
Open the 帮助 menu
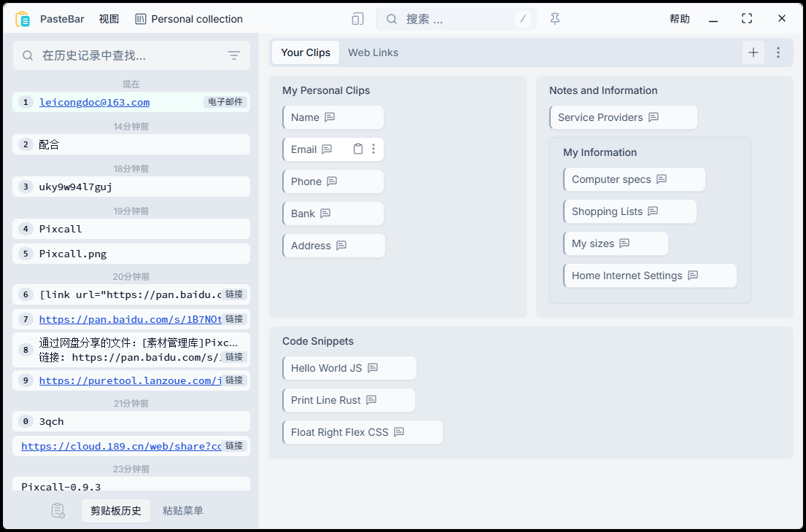click(x=679, y=19)
